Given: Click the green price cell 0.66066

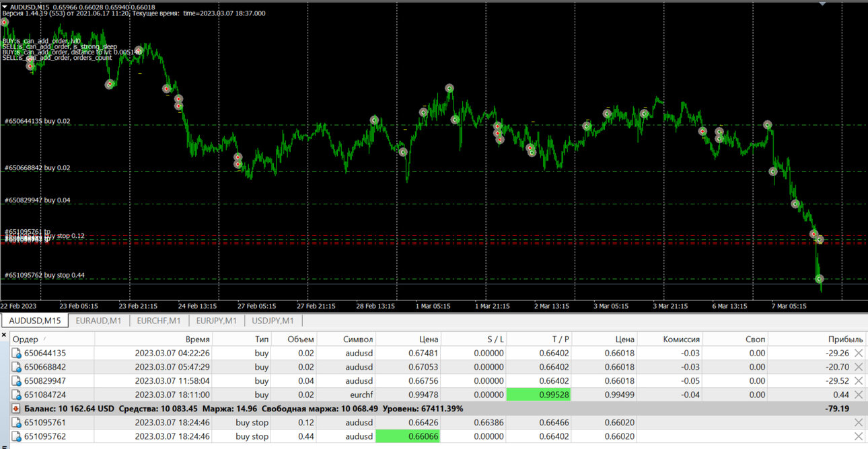Looking at the screenshot, I should (407, 437).
